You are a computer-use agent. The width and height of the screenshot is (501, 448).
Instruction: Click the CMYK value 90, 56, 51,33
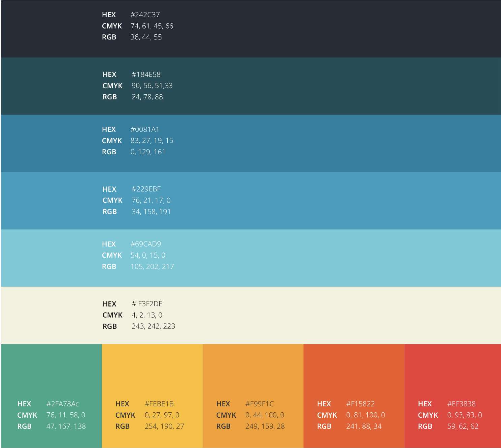tap(152, 86)
